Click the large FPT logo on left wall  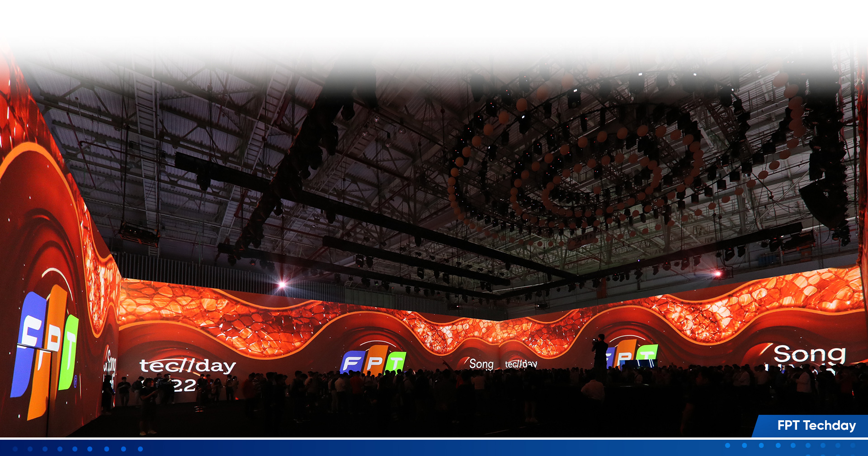[45, 352]
